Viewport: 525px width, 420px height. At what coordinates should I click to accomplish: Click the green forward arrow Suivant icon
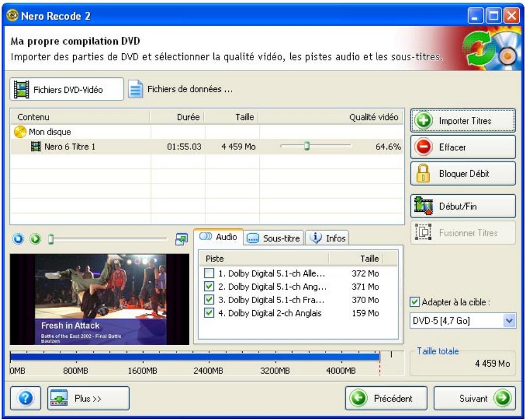pos(503,398)
